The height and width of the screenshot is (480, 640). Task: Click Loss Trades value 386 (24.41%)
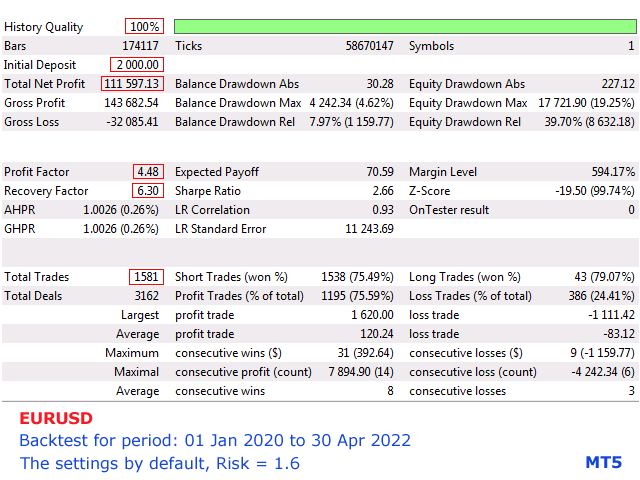click(602, 296)
